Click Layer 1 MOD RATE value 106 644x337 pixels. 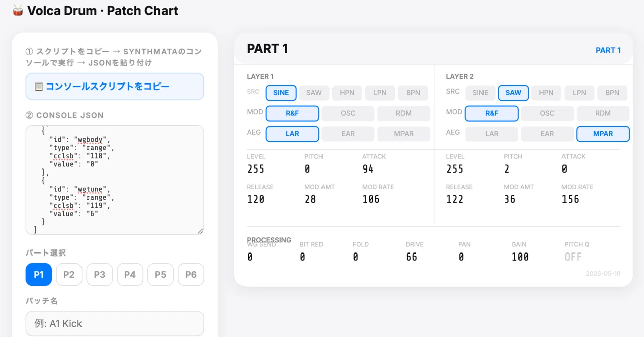[x=371, y=199]
